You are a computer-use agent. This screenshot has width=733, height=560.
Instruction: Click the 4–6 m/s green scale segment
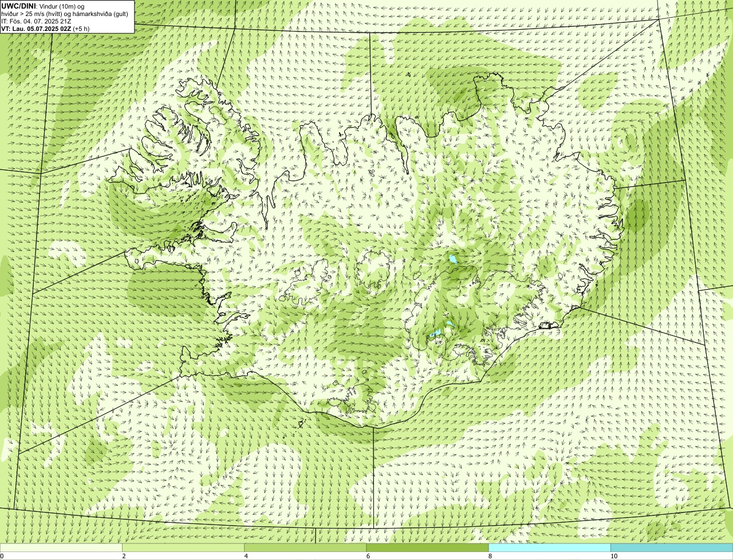pos(305,548)
